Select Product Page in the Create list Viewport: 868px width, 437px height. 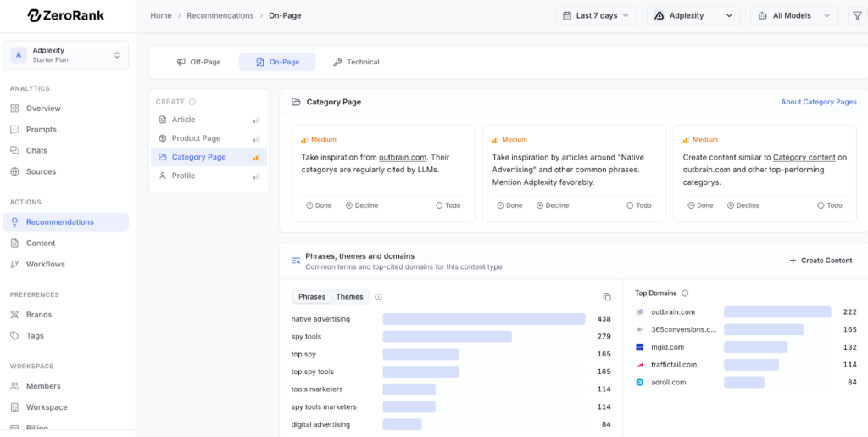click(x=196, y=138)
